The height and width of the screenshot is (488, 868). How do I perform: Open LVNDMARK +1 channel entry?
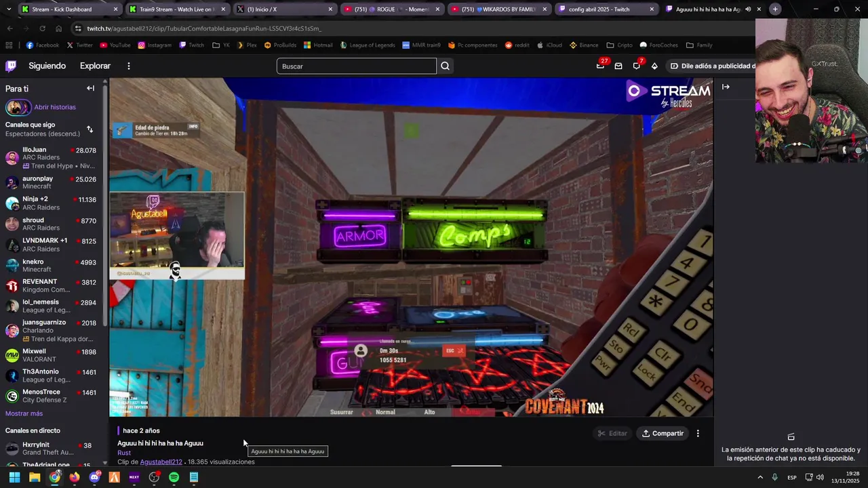coord(52,245)
